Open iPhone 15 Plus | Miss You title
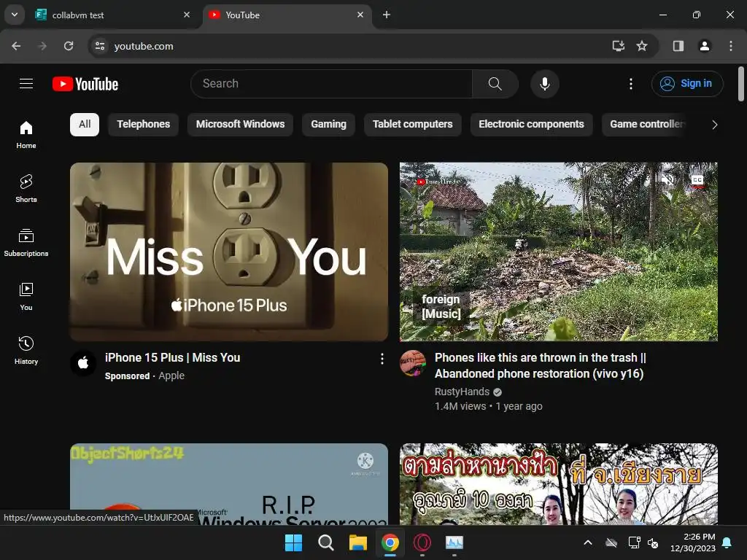 [172, 357]
